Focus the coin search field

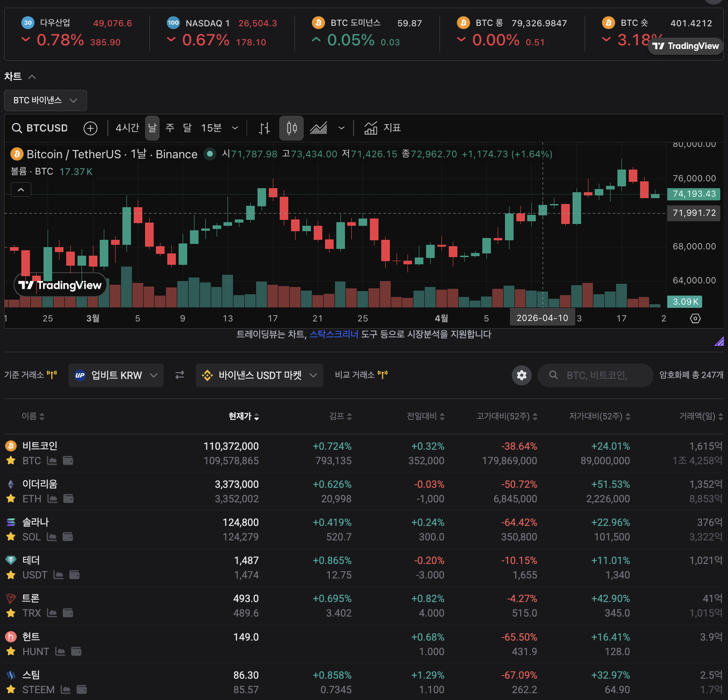tap(596, 375)
